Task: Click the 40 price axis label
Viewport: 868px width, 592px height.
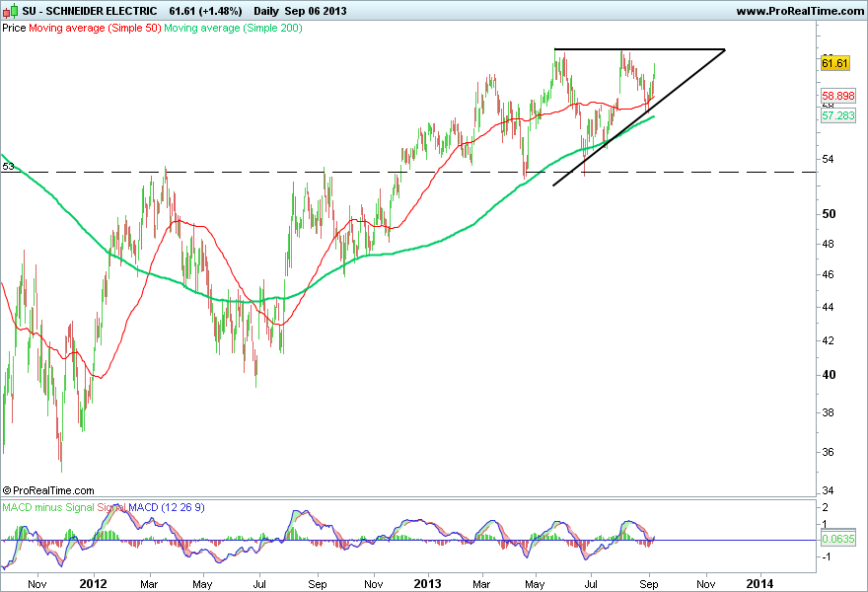Action: click(829, 375)
